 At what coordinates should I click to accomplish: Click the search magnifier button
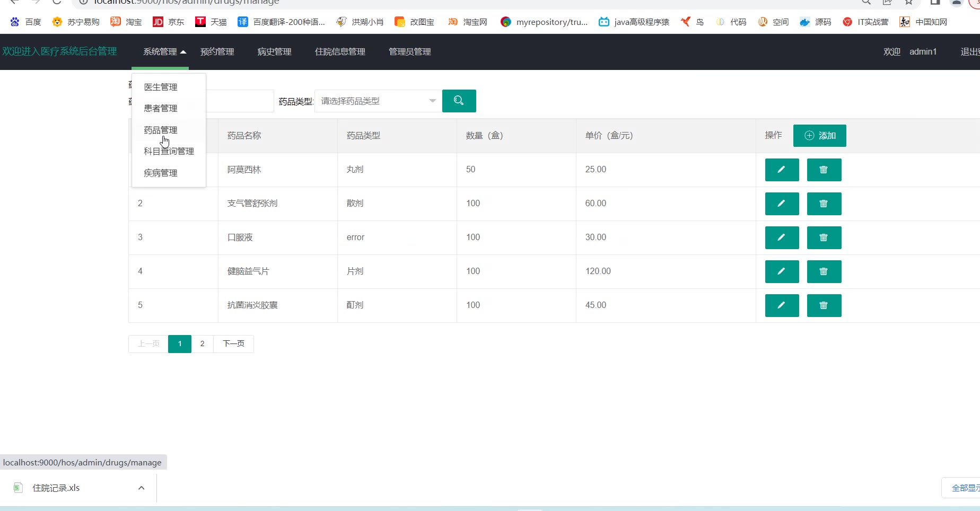tap(459, 101)
